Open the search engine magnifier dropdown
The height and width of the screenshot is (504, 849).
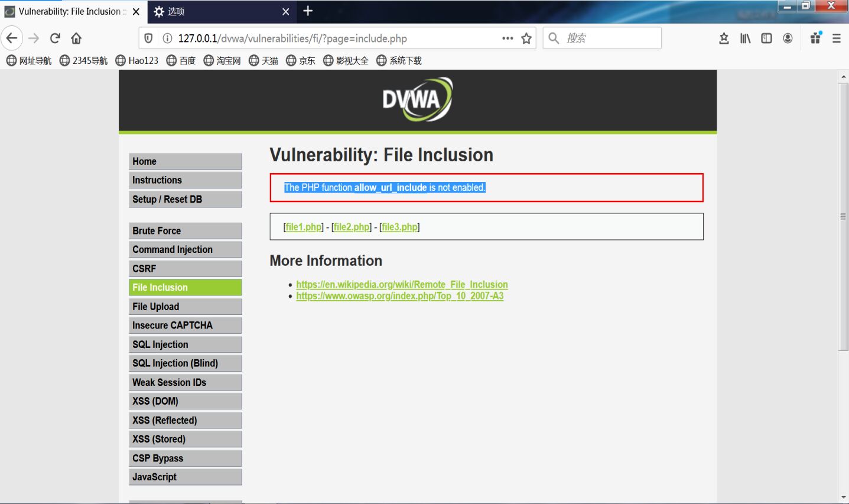(x=552, y=38)
